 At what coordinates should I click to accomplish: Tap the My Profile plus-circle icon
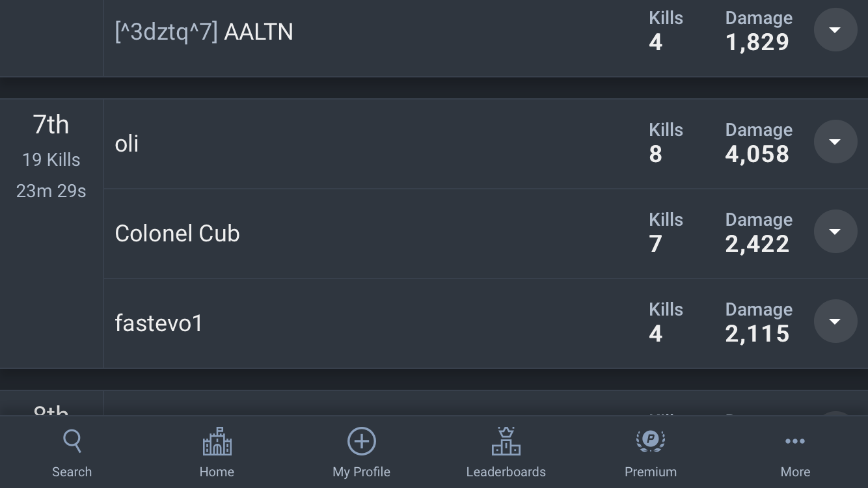[361, 441]
